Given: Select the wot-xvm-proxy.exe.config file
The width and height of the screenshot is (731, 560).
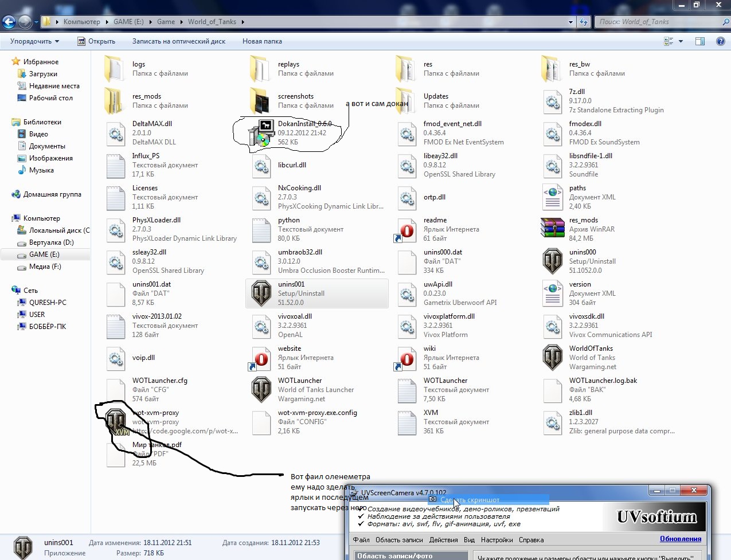Looking at the screenshot, I should pyautogui.click(x=304, y=422).
